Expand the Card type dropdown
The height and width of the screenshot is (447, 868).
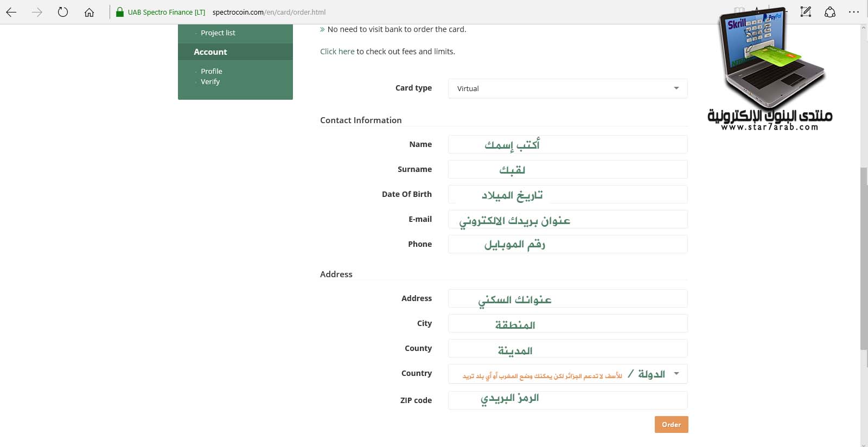click(567, 88)
